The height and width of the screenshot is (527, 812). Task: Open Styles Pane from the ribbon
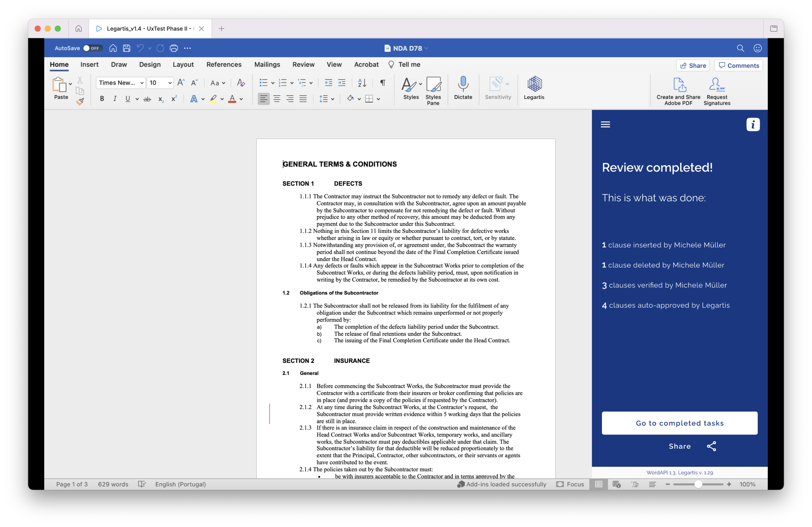point(433,91)
